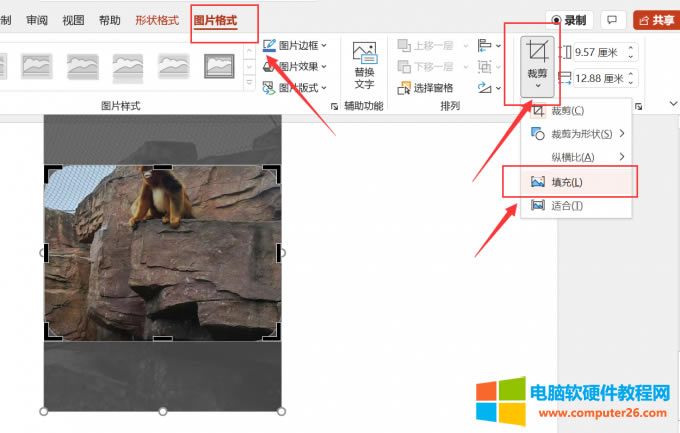Screen dimensions: 680x433
Task: Open the 图片效果 (Picture Effects) dropdown
Action: [x=295, y=67]
